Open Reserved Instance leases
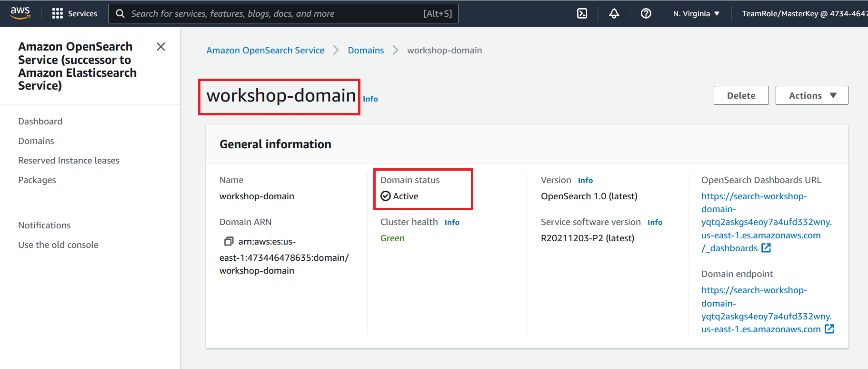Screen dimensions: 868x369 click(69, 160)
